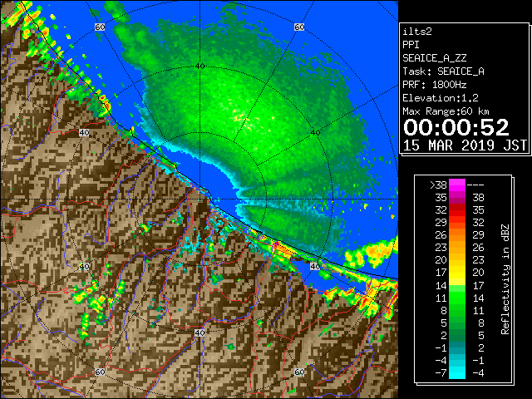Click the ">38" legend value
This screenshot has width=532, height=399.
[x=438, y=185]
